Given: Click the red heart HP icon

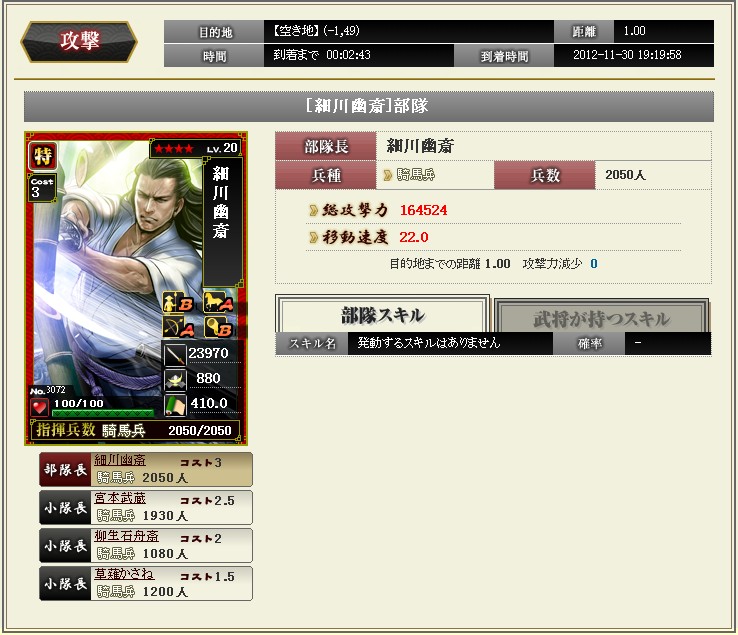Looking at the screenshot, I should [39, 407].
